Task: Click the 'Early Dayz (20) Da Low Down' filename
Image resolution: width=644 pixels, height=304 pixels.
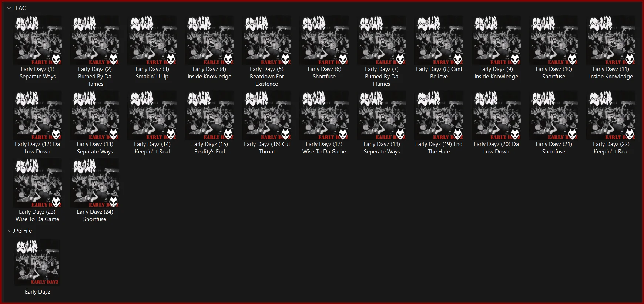Action: [496, 148]
